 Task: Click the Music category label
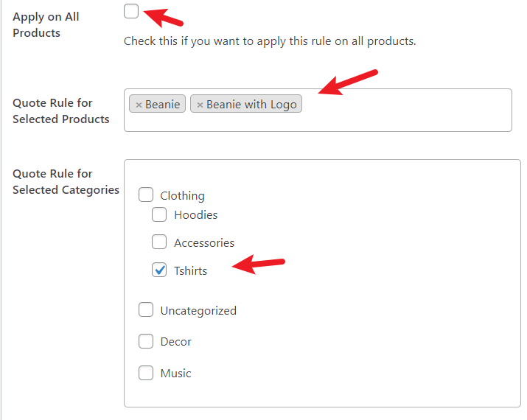(x=175, y=374)
